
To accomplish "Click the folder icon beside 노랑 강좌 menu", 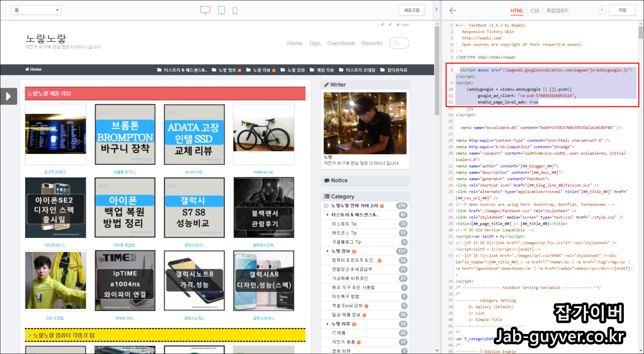I will click(x=283, y=70).
